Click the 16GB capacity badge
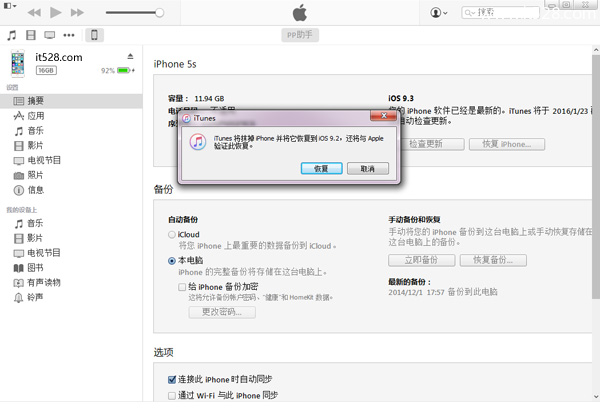600x409 pixels. [x=46, y=70]
